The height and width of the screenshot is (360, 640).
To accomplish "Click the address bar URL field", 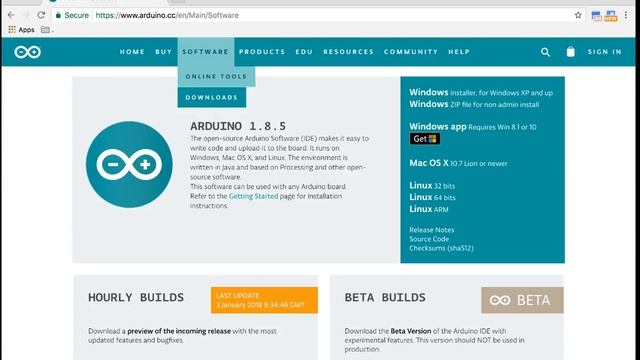I will click(318, 15).
